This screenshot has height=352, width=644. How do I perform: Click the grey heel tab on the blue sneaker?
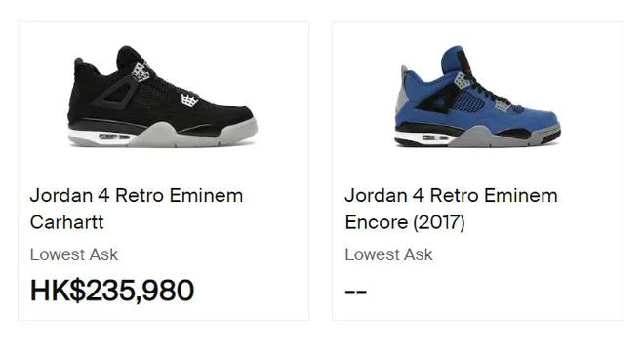pos(402,93)
